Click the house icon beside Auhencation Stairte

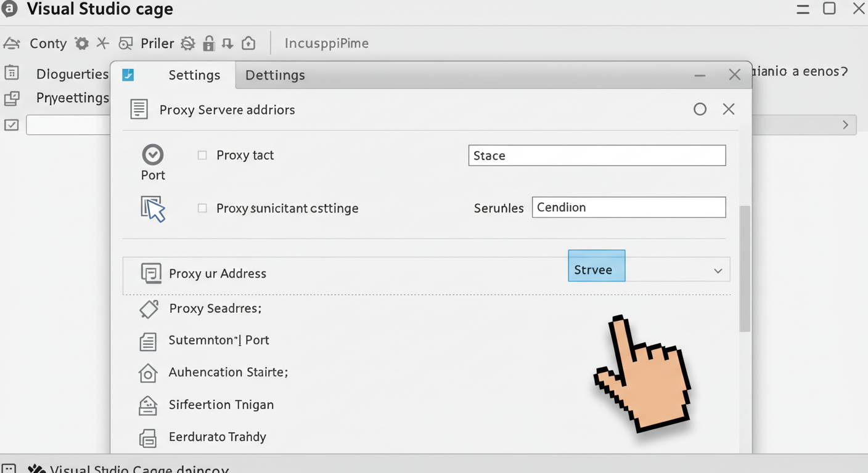pos(148,373)
